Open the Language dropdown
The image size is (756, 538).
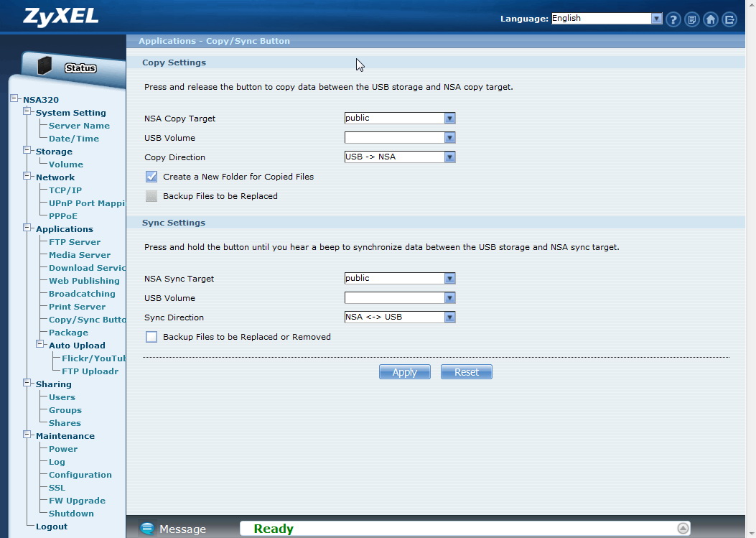pos(607,19)
